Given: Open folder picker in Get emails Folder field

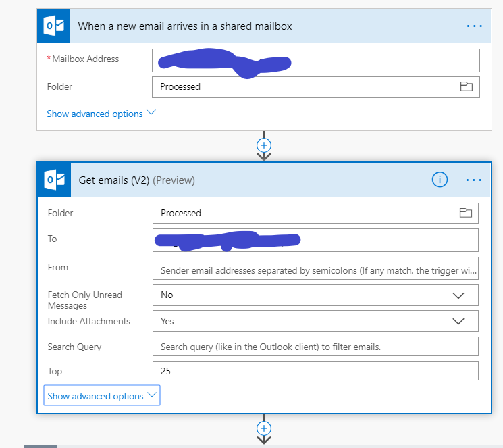Looking at the screenshot, I should [465, 213].
